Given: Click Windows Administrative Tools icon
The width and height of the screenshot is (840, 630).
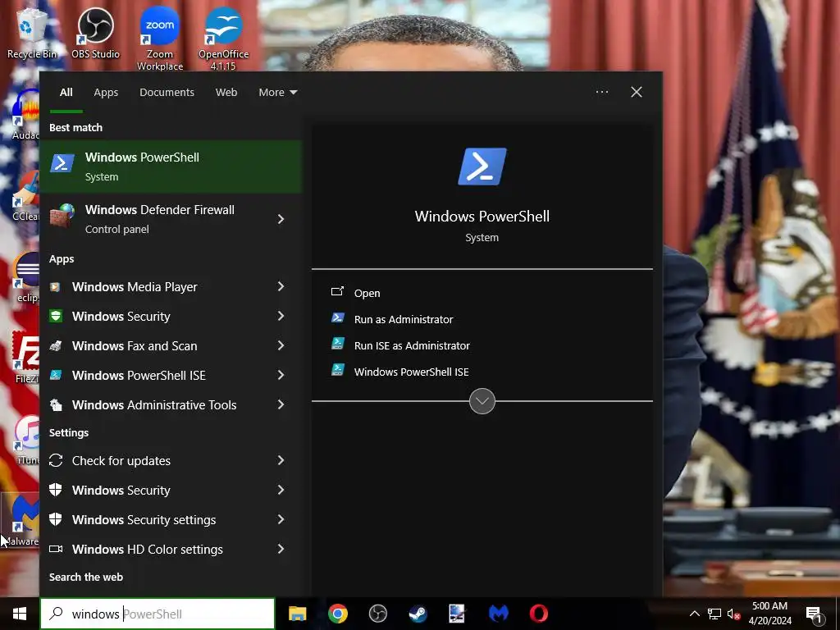Looking at the screenshot, I should tap(55, 405).
